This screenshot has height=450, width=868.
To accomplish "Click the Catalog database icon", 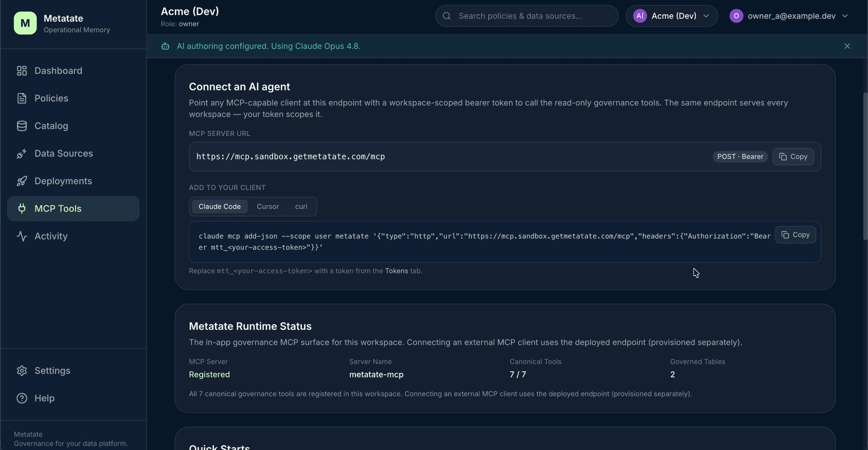I will coord(22,126).
